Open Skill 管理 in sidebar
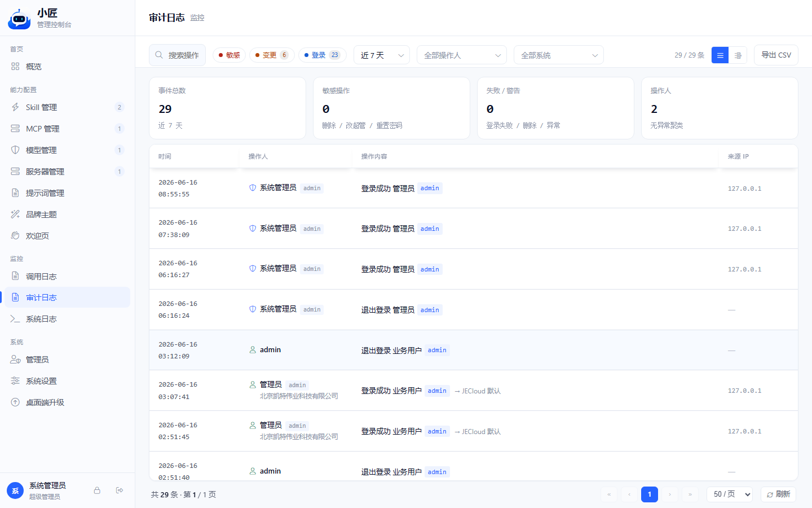812x508 pixels. (x=68, y=107)
